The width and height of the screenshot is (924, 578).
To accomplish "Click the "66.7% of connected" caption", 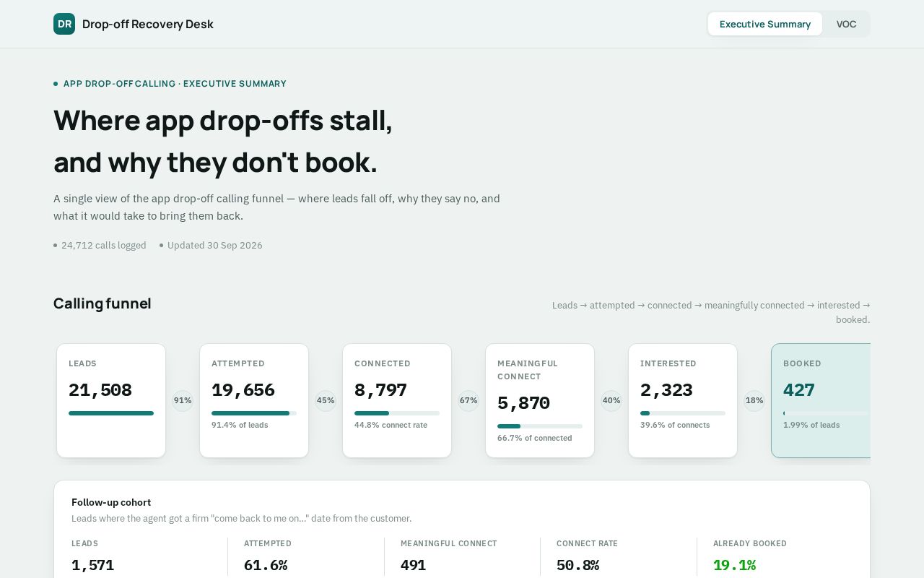I will click(x=535, y=438).
